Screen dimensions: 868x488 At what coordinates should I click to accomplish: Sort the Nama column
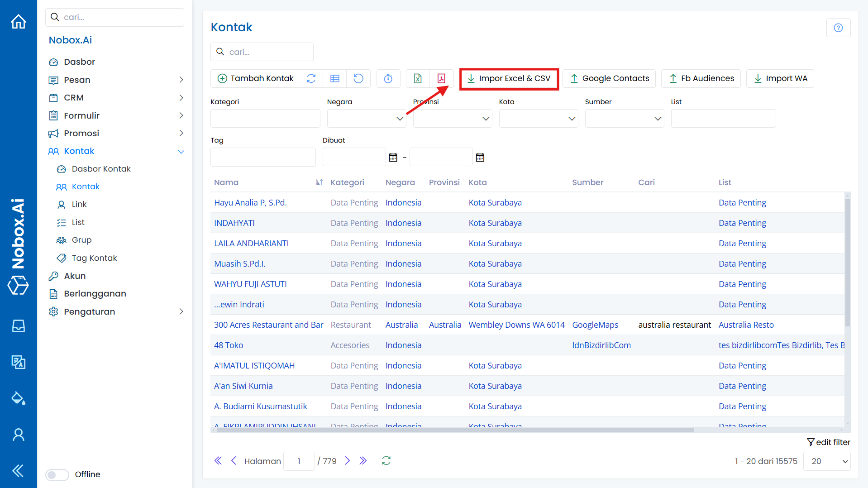pyautogui.click(x=319, y=182)
